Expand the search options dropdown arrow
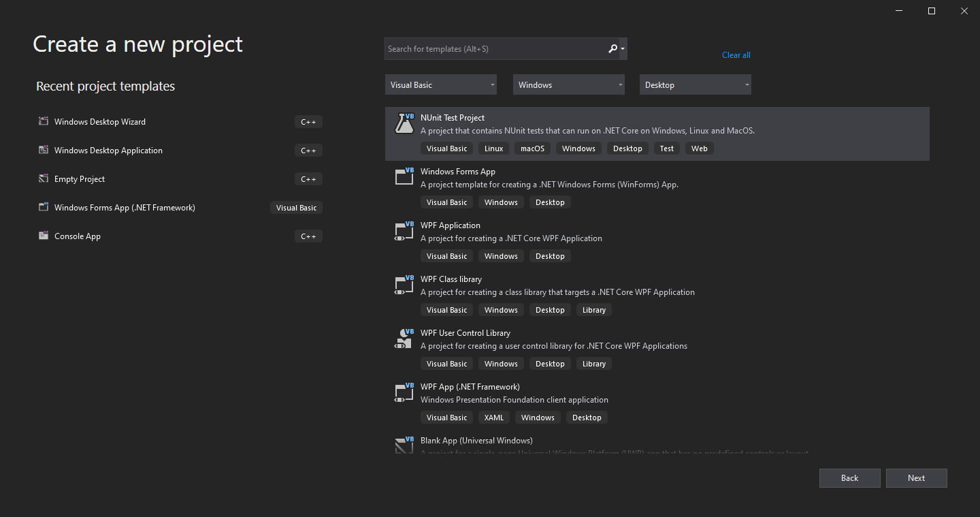 click(623, 49)
